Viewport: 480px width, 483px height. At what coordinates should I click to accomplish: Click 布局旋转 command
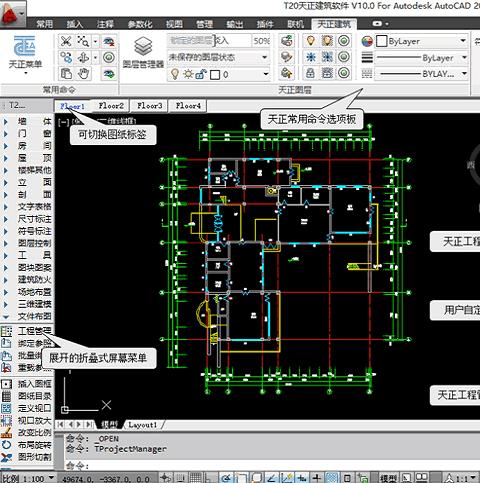tap(27, 445)
